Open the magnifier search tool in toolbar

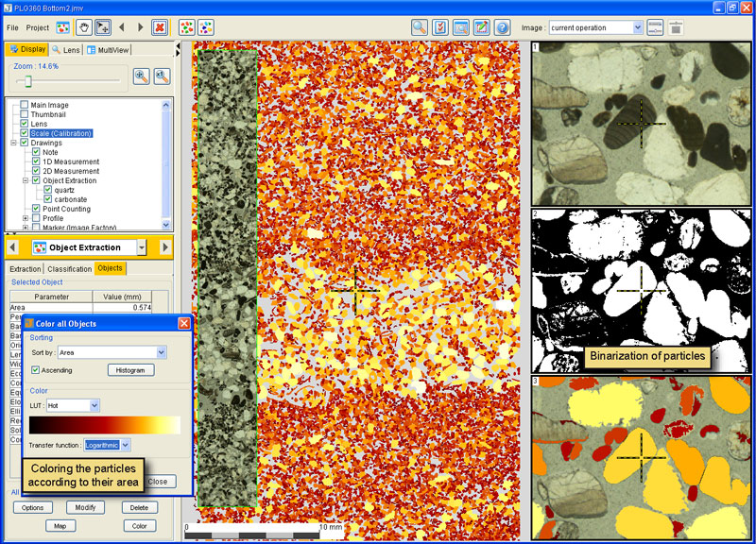click(419, 27)
